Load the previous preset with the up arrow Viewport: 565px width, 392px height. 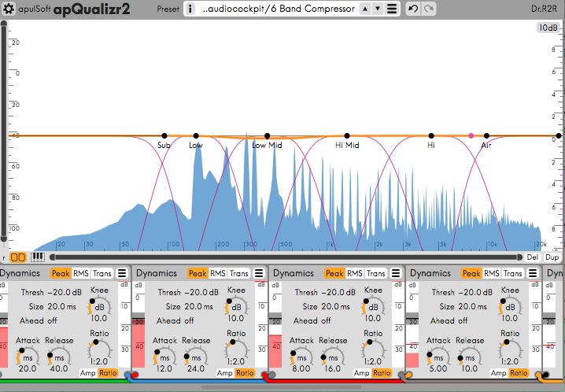[x=365, y=9]
